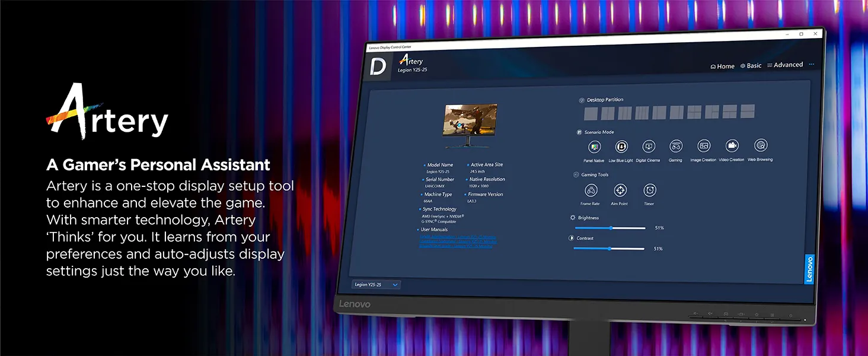Click the Artery logo in app header

point(411,61)
